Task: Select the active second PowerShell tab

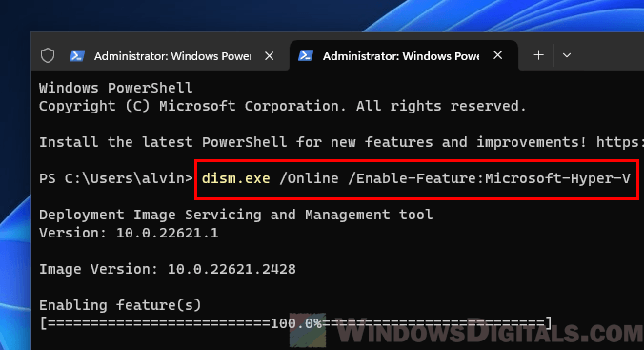Action: [x=404, y=55]
